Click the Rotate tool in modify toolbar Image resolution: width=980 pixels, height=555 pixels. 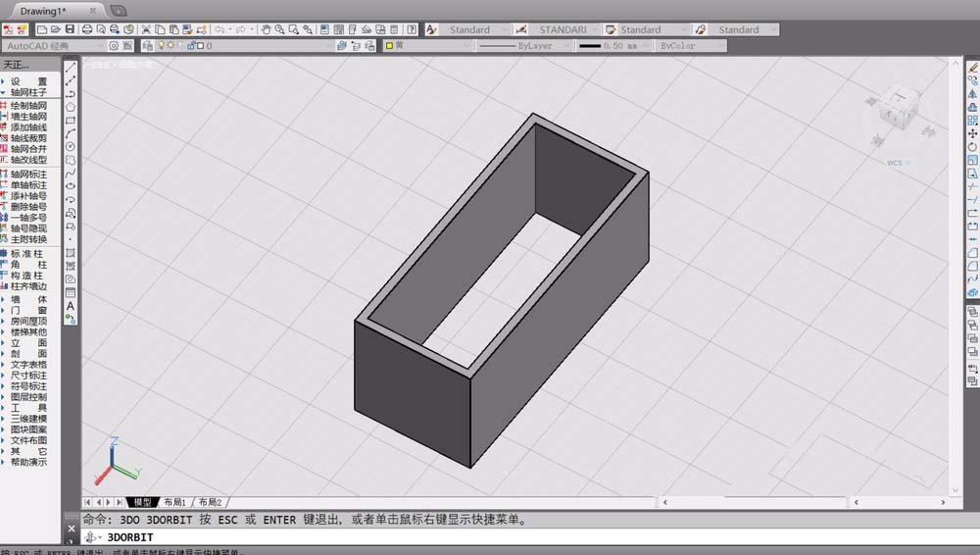tap(972, 147)
